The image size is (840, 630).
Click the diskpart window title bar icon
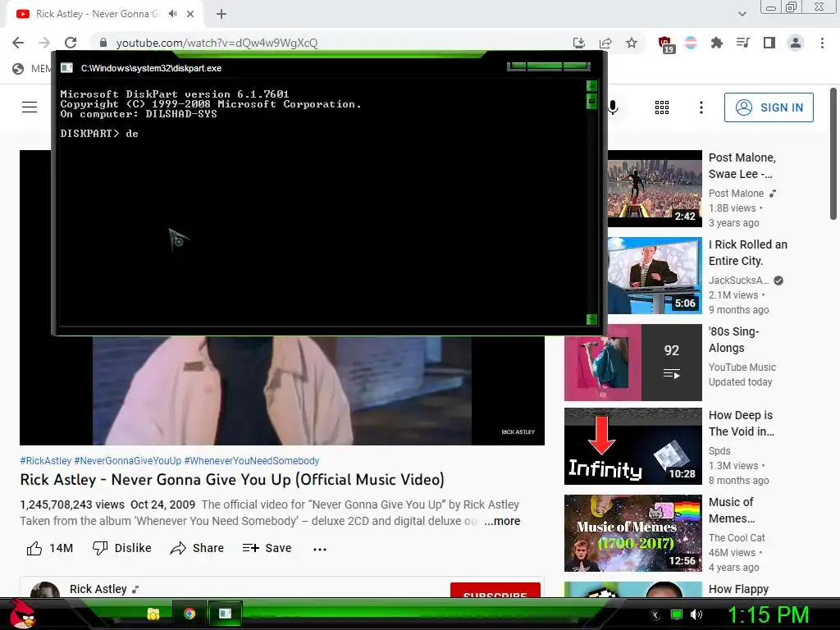pos(66,68)
